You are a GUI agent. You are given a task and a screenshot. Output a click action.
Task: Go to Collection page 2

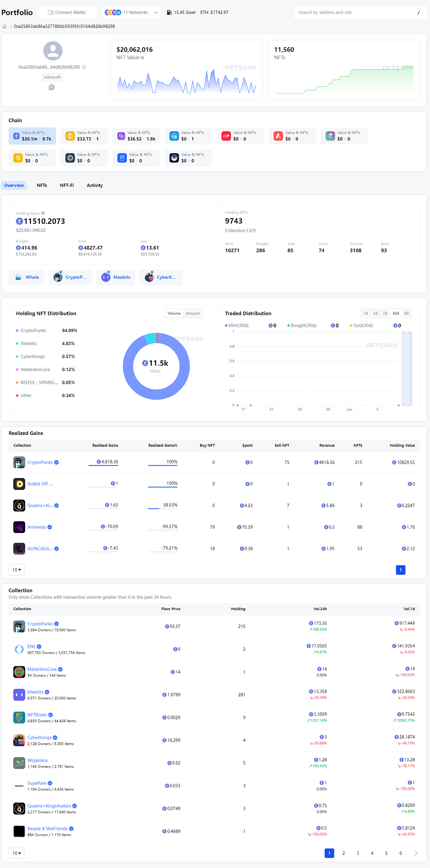343,853
